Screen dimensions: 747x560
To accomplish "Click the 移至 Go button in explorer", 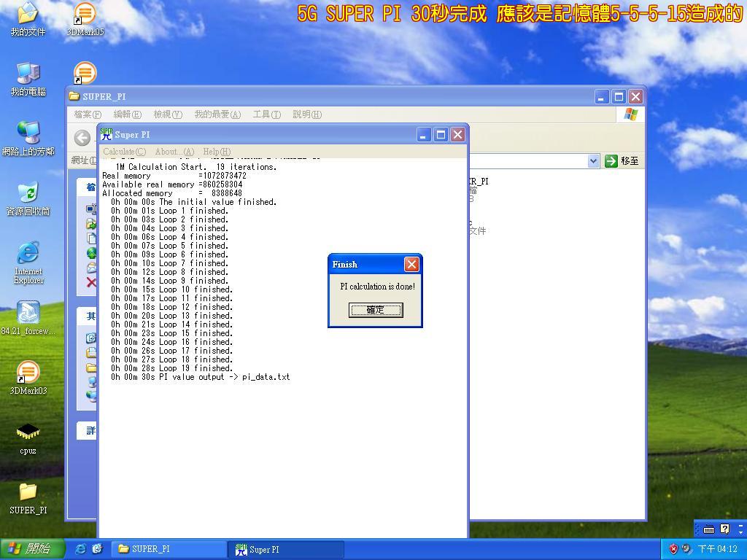I will (x=622, y=161).
